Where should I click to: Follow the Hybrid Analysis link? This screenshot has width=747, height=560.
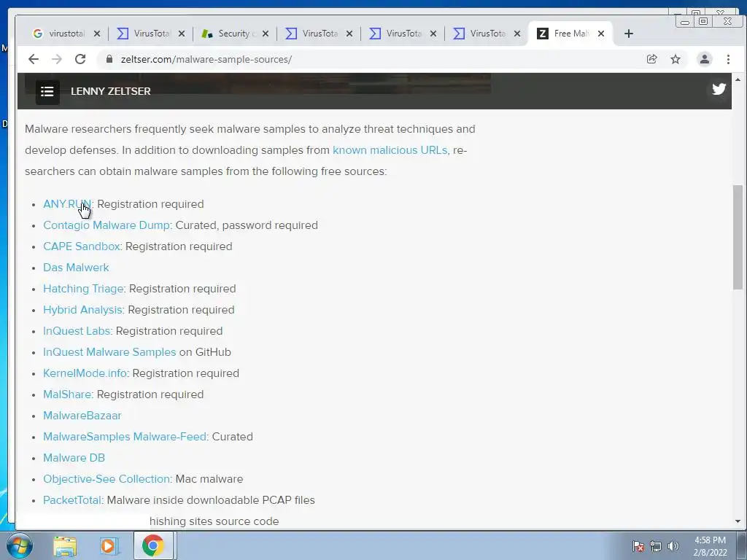[83, 310]
